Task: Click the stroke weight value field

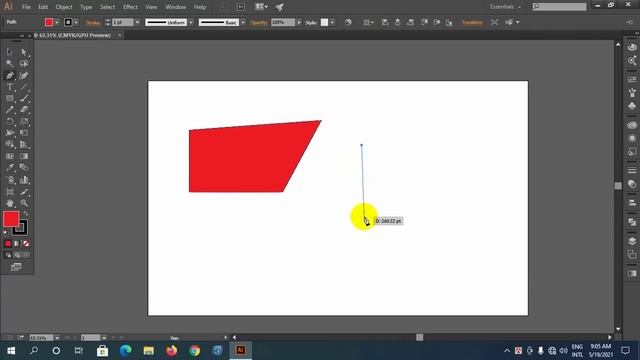Action: (123, 22)
